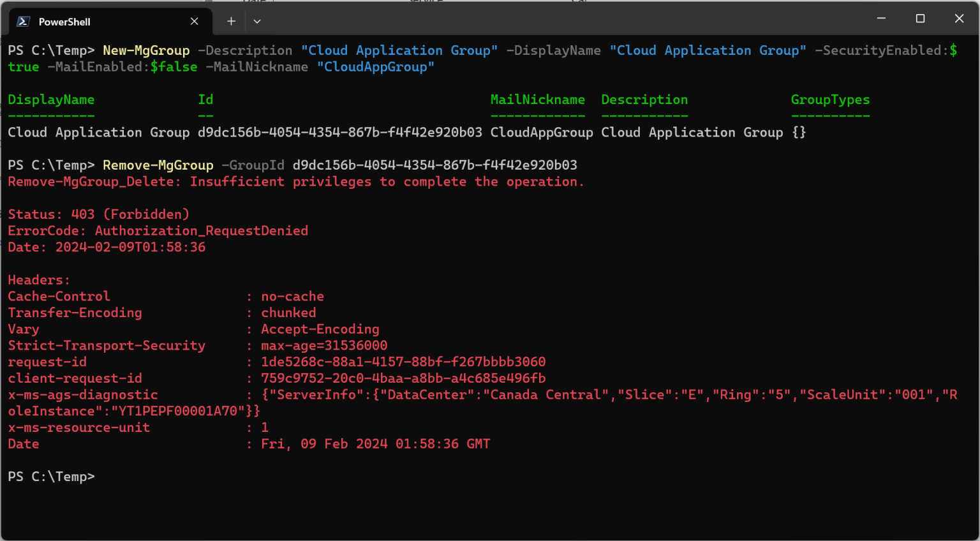The image size is (980, 541).
Task: Click the Remove-MgGroup command in yellow
Action: pos(158,165)
